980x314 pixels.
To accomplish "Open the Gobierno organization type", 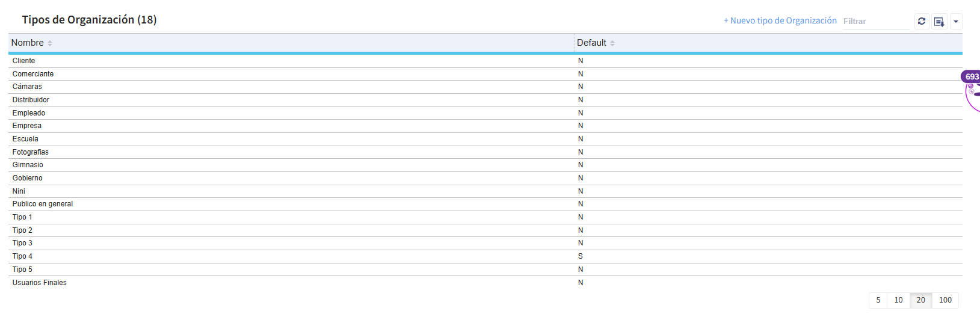I will [28, 178].
